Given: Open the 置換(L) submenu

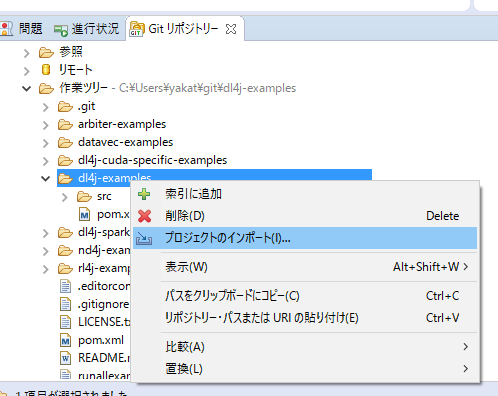Looking at the screenshot, I should (305, 369).
